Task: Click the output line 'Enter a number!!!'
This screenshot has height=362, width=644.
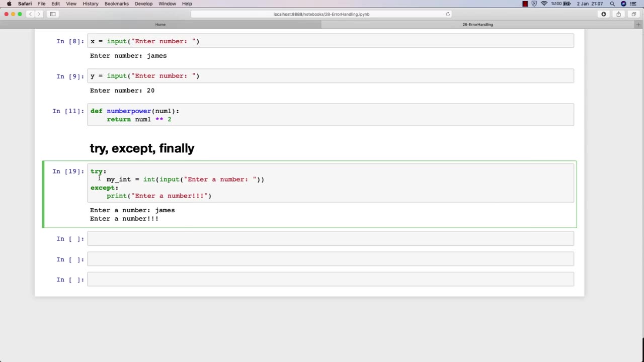Action: 124,219
